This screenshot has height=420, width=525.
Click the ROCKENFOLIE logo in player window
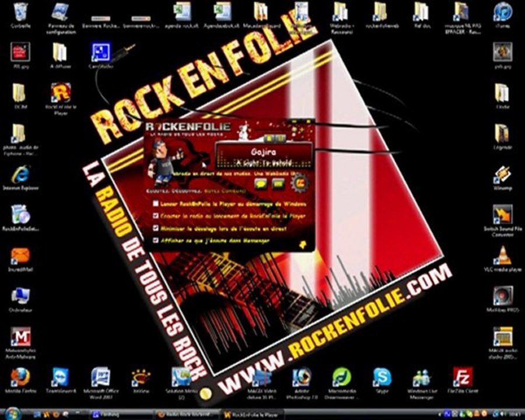tap(189, 127)
